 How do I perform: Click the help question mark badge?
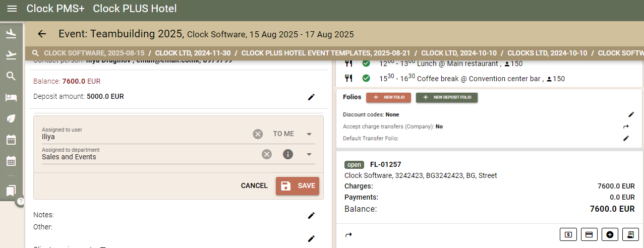tap(21, 201)
